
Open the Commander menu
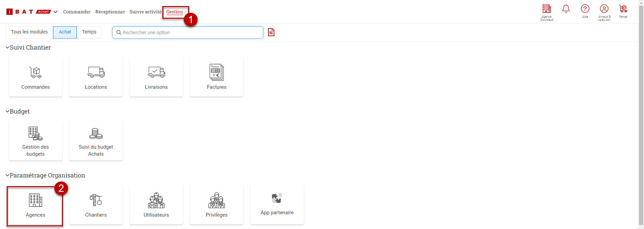[x=77, y=12]
